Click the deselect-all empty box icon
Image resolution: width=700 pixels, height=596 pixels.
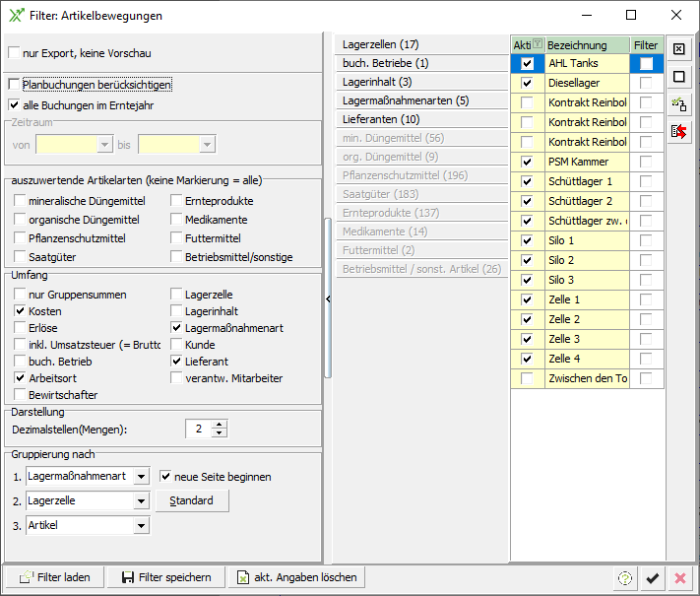click(679, 77)
